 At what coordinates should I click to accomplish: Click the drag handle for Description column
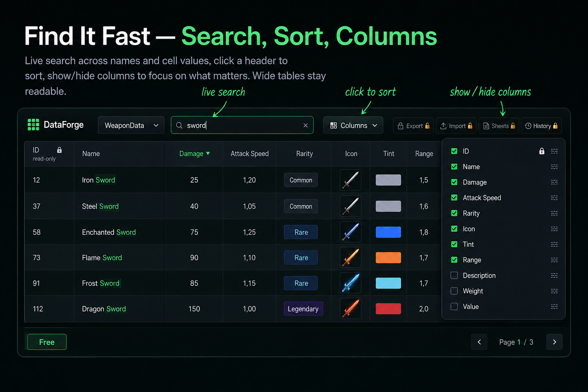554,276
